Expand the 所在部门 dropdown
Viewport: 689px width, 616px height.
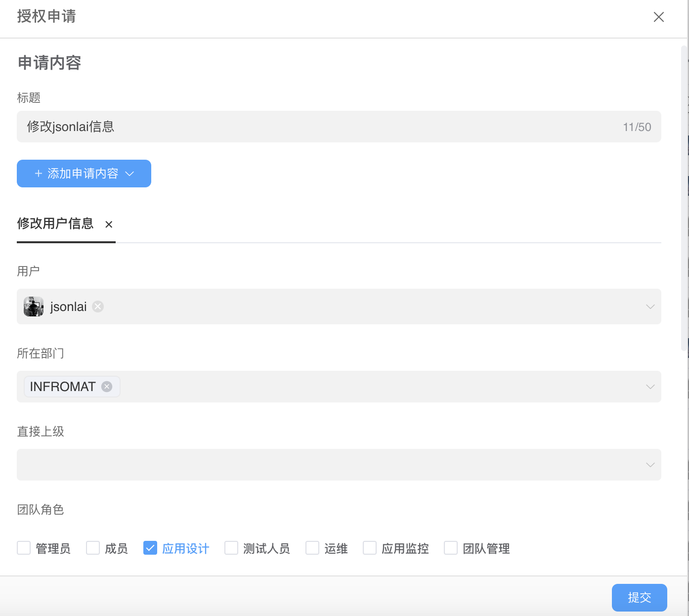tap(650, 387)
